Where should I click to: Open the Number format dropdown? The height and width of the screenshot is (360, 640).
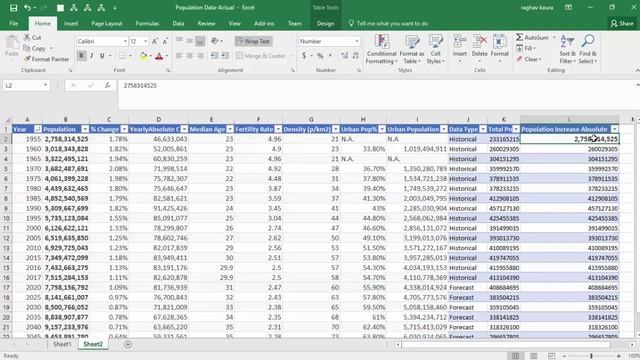(357, 41)
